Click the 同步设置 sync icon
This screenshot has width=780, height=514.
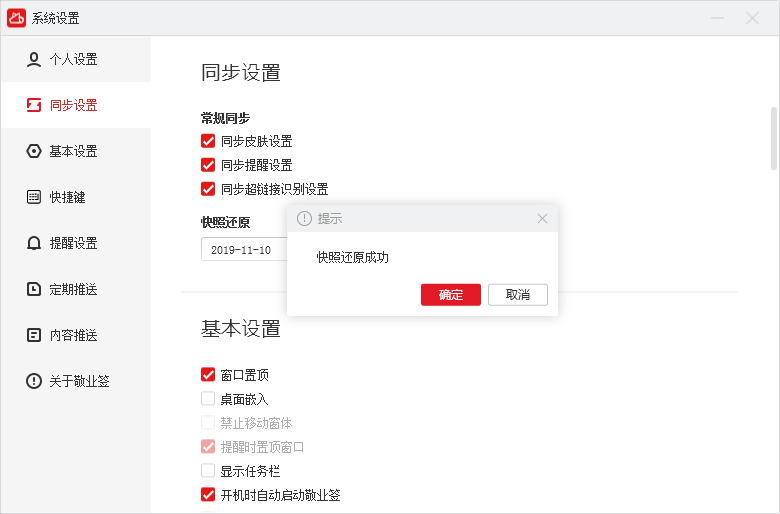[34, 105]
